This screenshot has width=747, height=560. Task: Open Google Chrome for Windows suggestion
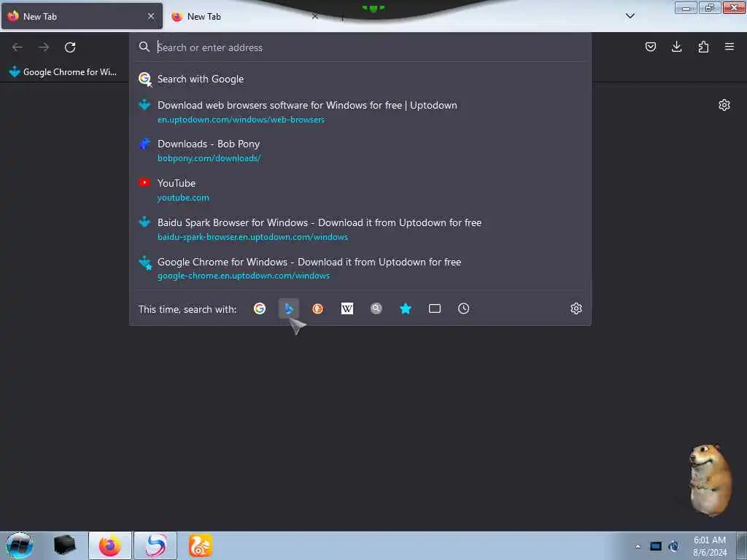click(360, 268)
